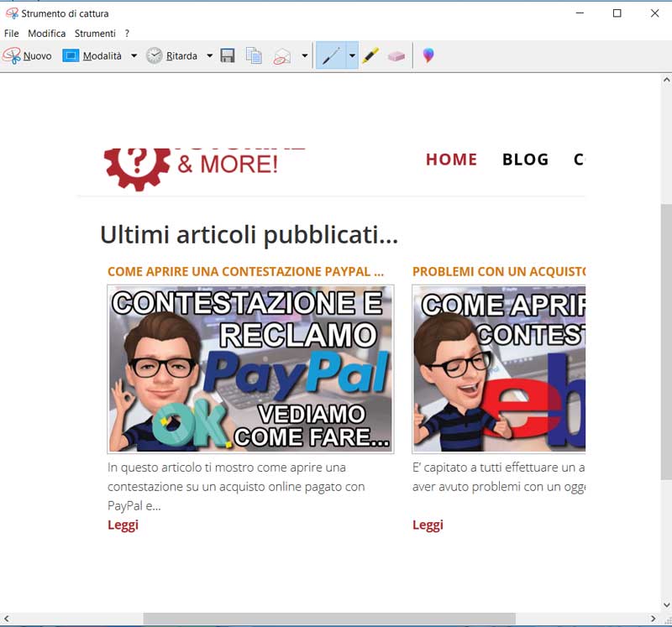Click the red gear question-mark logo
Screen dimensions: 672x627
tap(137, 170)
